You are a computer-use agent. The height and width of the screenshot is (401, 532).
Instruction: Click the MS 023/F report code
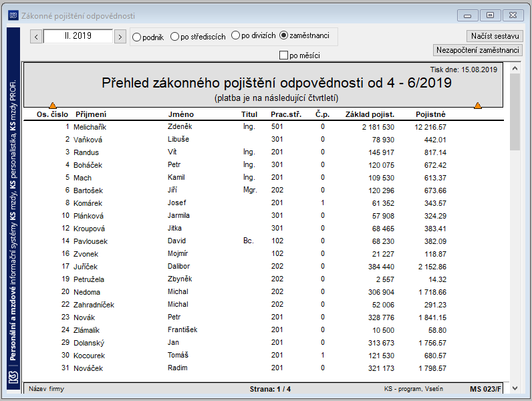coord(485,389)
